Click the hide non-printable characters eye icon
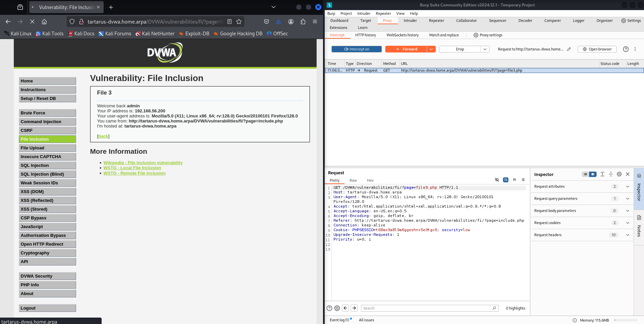644x324 pixels. [497, 180]
